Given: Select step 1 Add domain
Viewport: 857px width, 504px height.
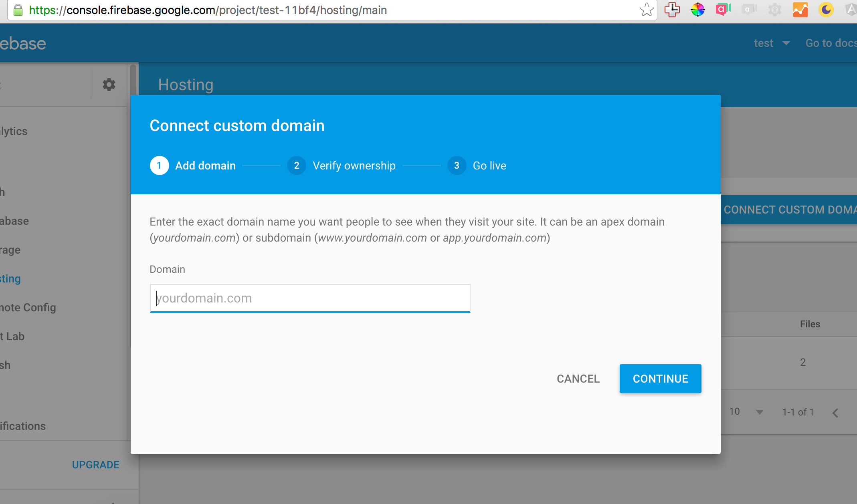Looking at the screenshot, I should 193,165.
